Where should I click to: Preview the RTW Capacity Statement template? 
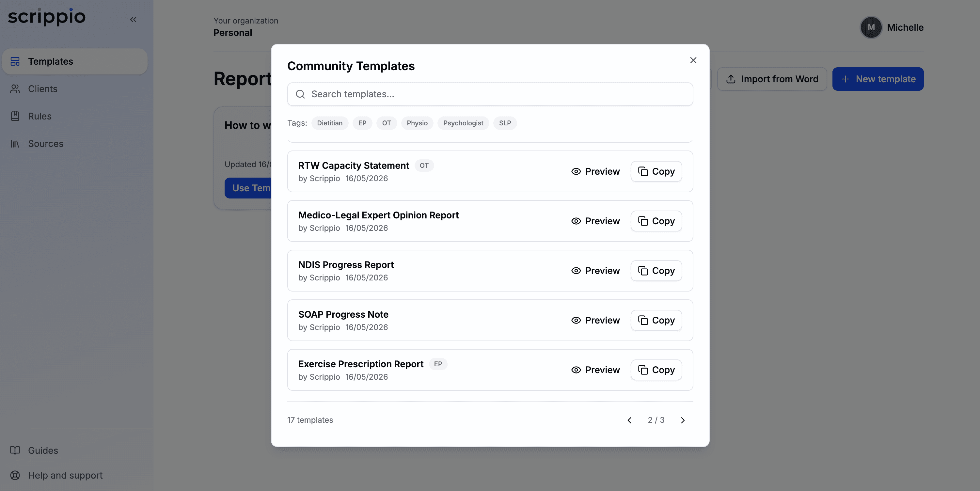click(x=595, y=171)
